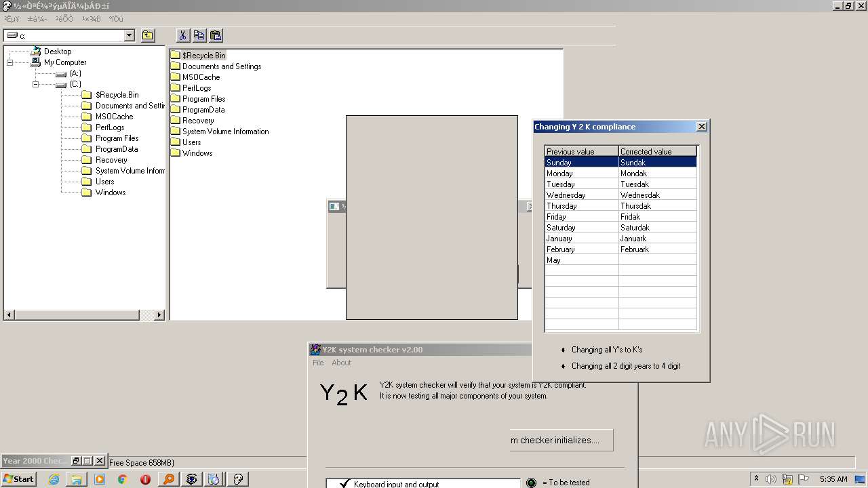
Task: Select Windows folder in the file list
Action: pos(197,153)
